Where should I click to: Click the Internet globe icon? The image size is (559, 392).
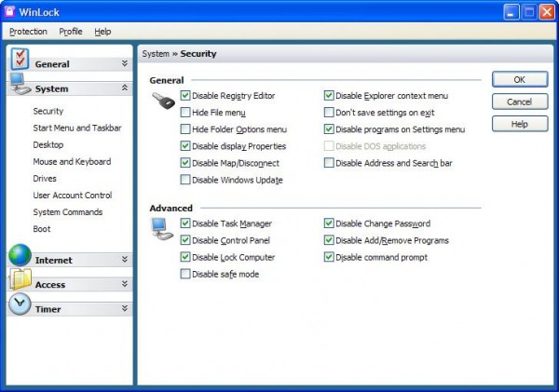(x=20, y=255)
